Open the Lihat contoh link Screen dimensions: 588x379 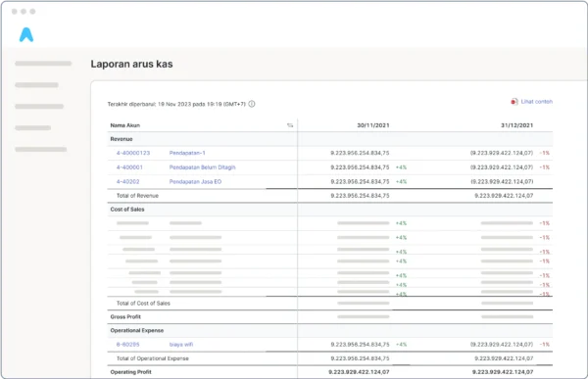[x=537, y=102]
